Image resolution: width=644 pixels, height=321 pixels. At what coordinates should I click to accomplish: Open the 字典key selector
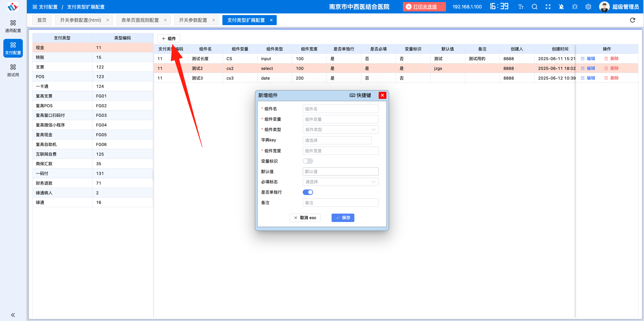[x=337, y=140]
